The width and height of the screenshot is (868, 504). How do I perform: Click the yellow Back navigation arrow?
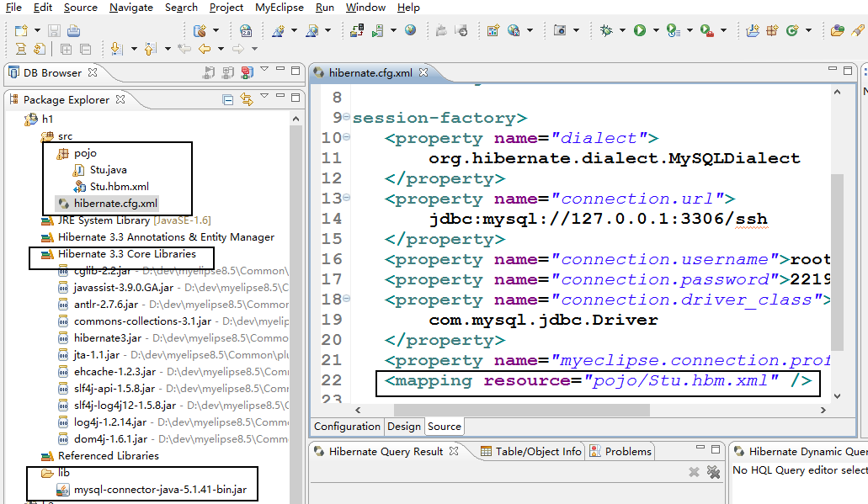pos(205,49)
